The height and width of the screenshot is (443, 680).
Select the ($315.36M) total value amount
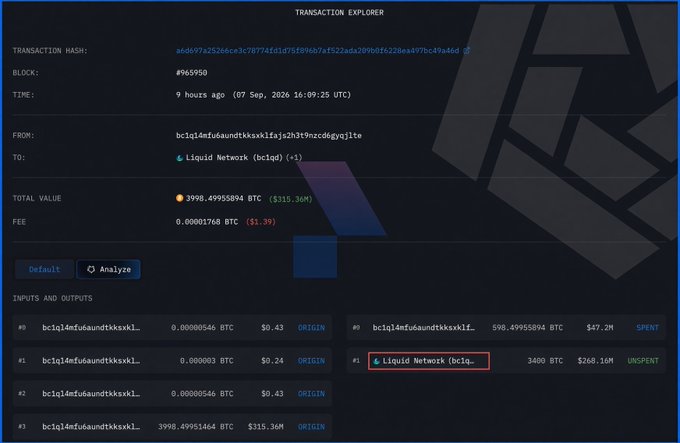coord(291,199)
